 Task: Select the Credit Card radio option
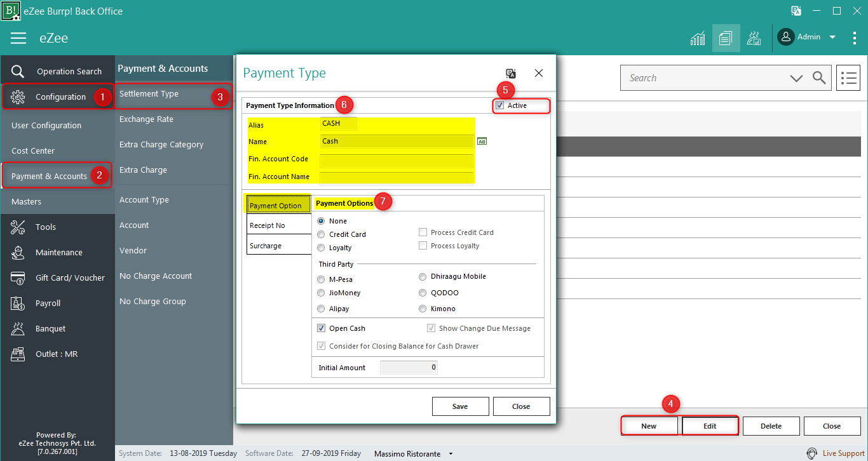[321, 234]
